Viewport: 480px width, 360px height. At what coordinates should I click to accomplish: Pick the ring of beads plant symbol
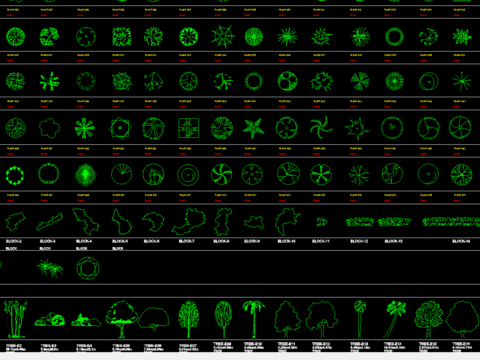tap(15, 175)
